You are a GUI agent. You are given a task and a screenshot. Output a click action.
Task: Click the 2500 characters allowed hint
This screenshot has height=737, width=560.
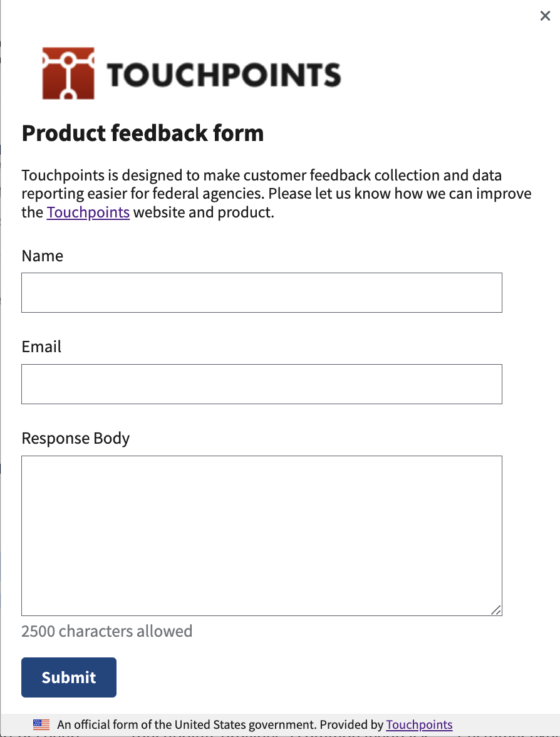(x=107, y=631)
